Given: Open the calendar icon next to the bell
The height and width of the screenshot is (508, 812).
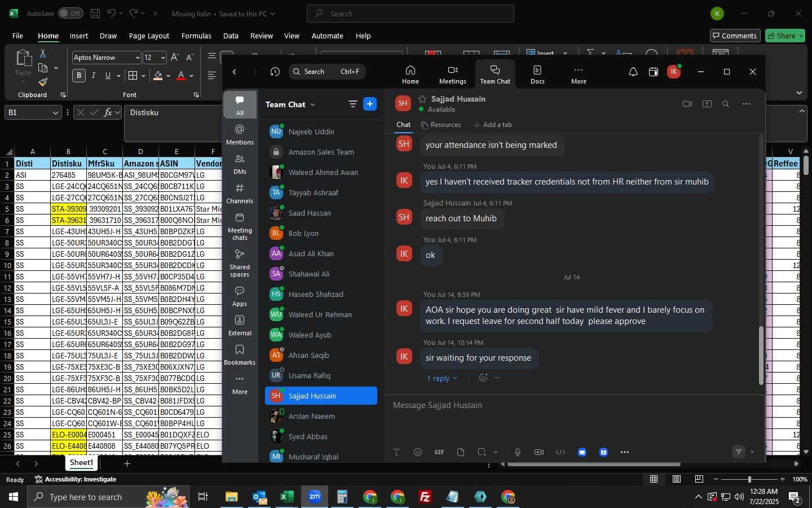Looking at the screenshot, I should (x=653, y=72).
